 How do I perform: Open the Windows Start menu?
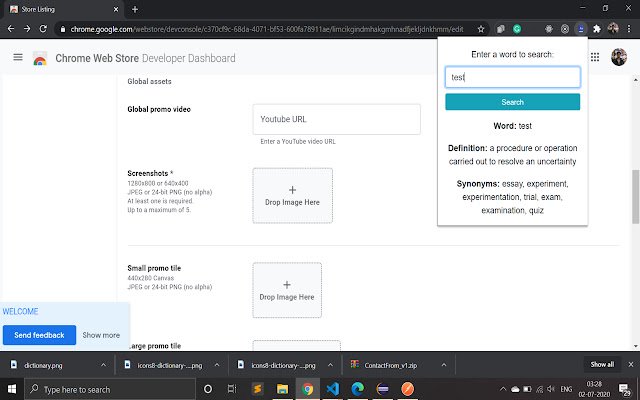point(11,389)
